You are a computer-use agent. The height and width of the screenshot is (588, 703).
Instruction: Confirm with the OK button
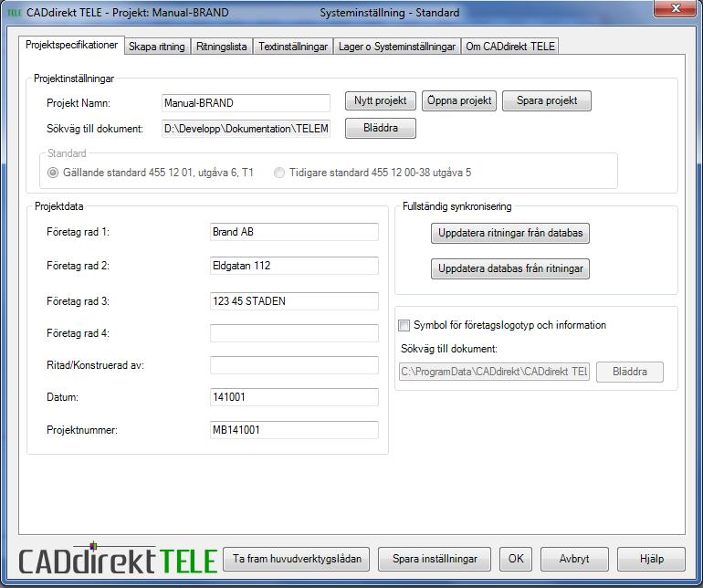[x=516, y=559]
